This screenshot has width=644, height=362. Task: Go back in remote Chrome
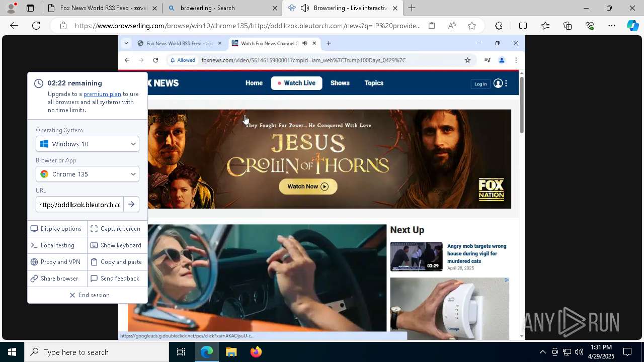[127, 60]
